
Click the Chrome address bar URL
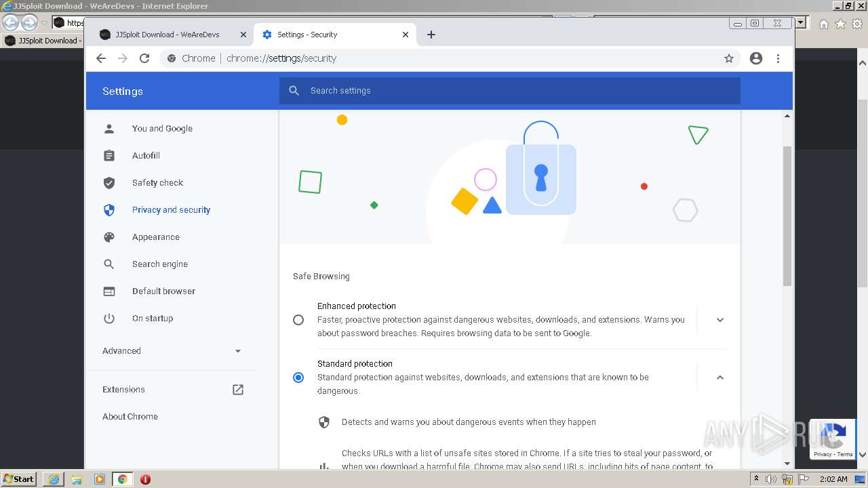click(281, 58)
